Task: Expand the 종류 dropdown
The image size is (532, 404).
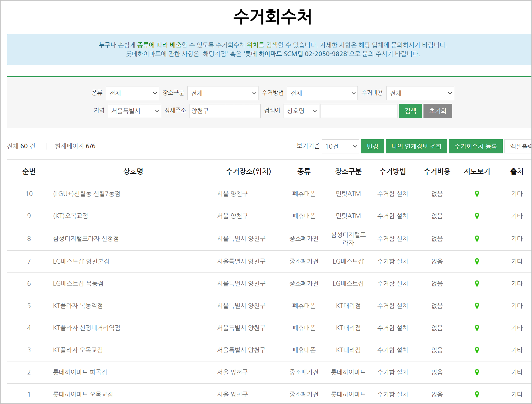Action: 132,93
